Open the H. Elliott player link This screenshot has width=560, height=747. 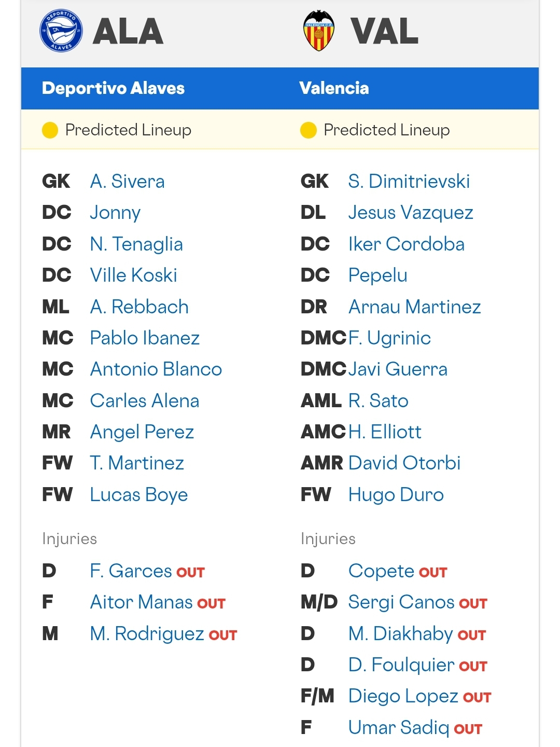[385, 432]
